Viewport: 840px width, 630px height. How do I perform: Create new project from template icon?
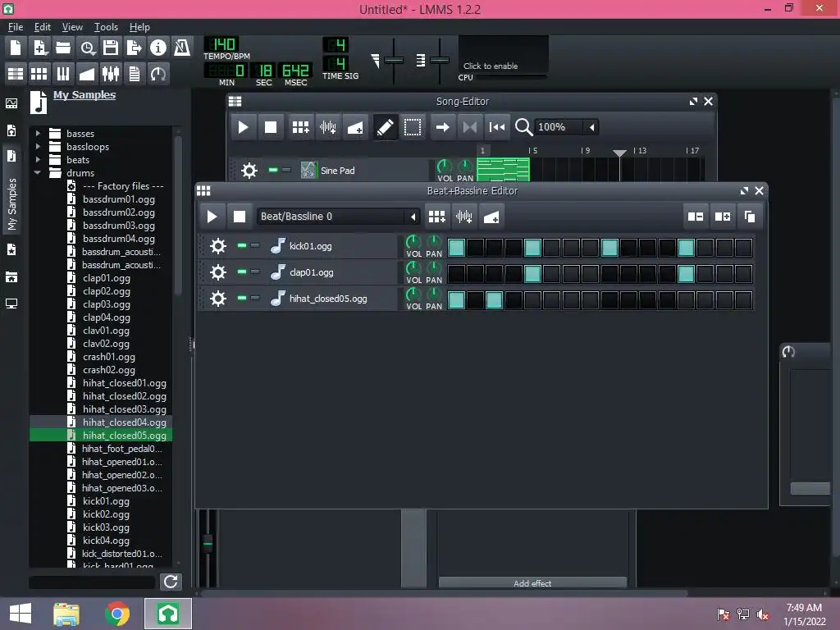39,48
